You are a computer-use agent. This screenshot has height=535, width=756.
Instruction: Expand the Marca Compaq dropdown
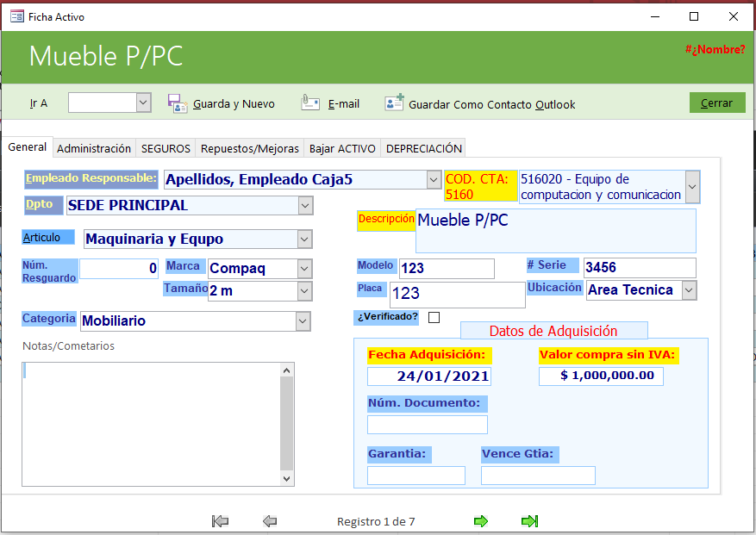tap(303, 269)
